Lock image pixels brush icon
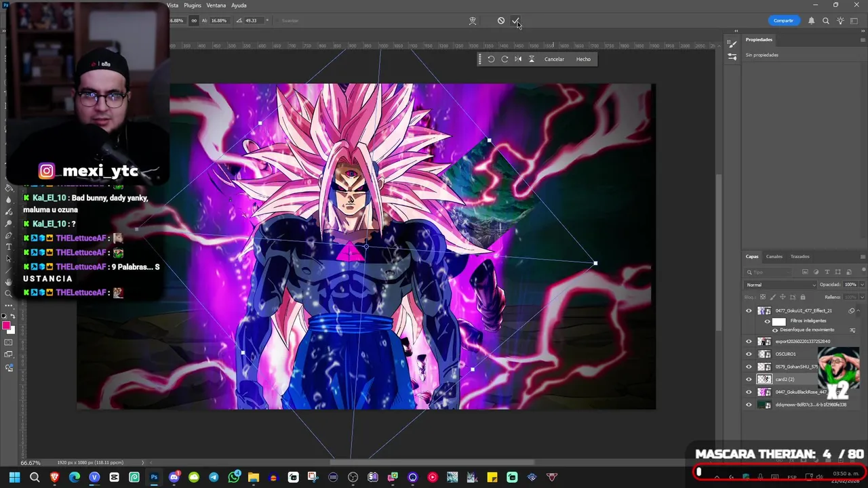Screen dimensions: 868x488 (773, 297)
